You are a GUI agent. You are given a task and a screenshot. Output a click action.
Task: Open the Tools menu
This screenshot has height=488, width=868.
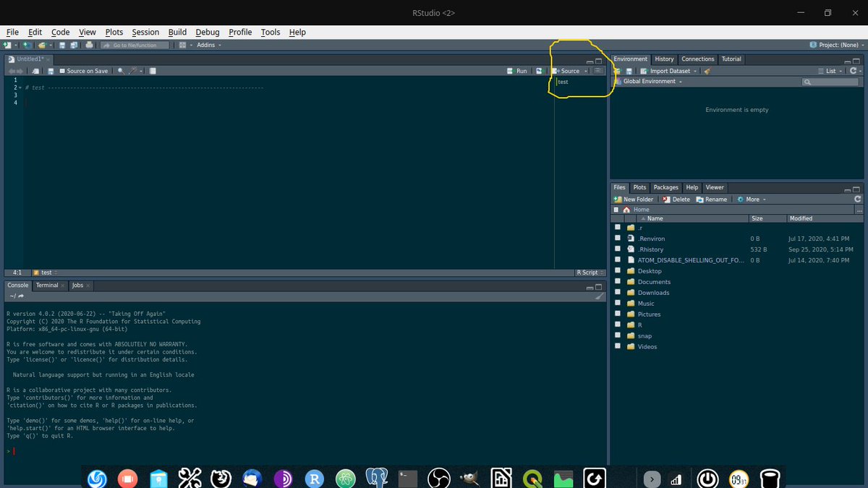click(x=271, y=32)
